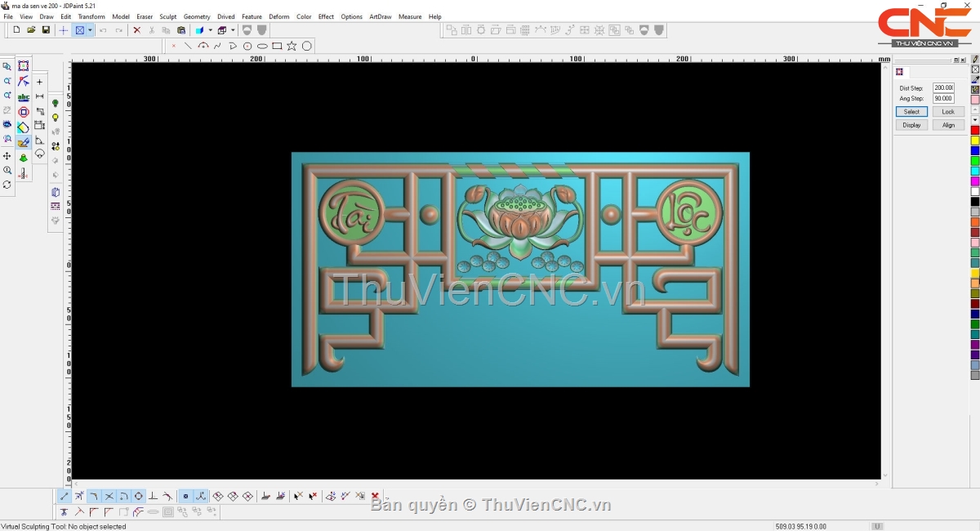This screenshot has height=531, width=980.
Task: Open the ArtDraw menu
Action: [x=380, y=16]
